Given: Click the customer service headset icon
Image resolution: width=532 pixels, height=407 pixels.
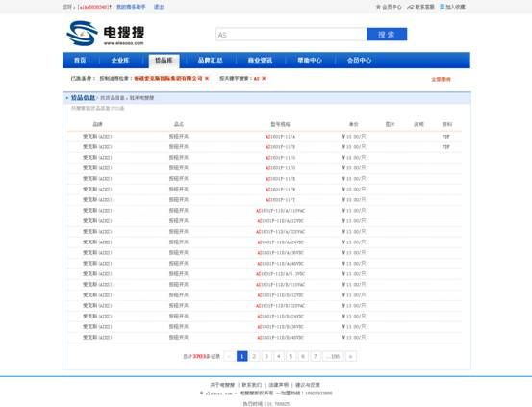Looking at the screenshot, I should pyautogui.click(x=410, y=7).
